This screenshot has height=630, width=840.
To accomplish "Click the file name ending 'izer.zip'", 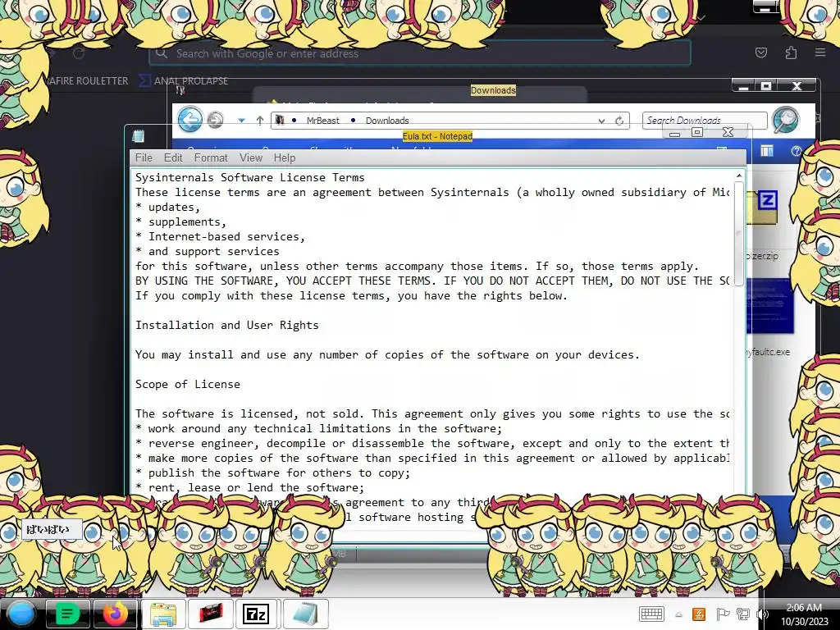I will 763,256.
